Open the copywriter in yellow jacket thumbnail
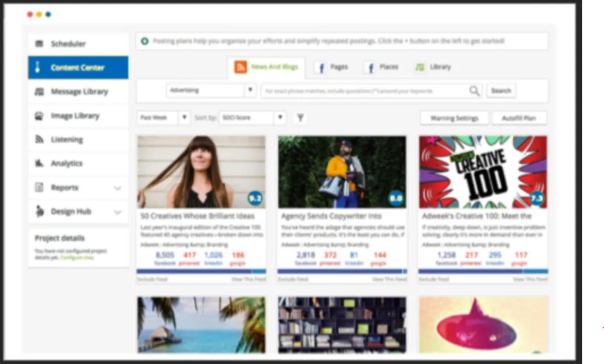Viewport: 604px width, 364px height. (x=342, y=172)
